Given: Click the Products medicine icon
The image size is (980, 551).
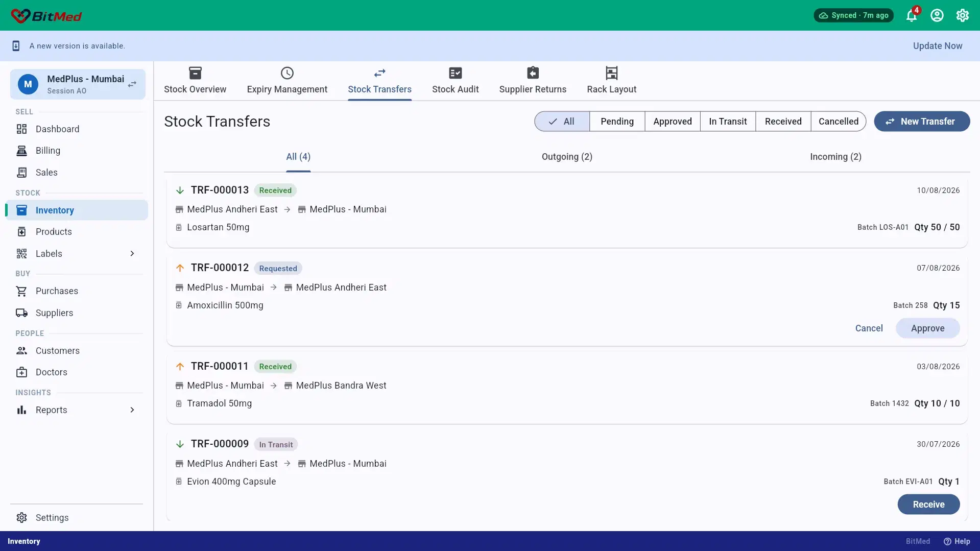Looking at the screenshot, I should tap(21, 232).
